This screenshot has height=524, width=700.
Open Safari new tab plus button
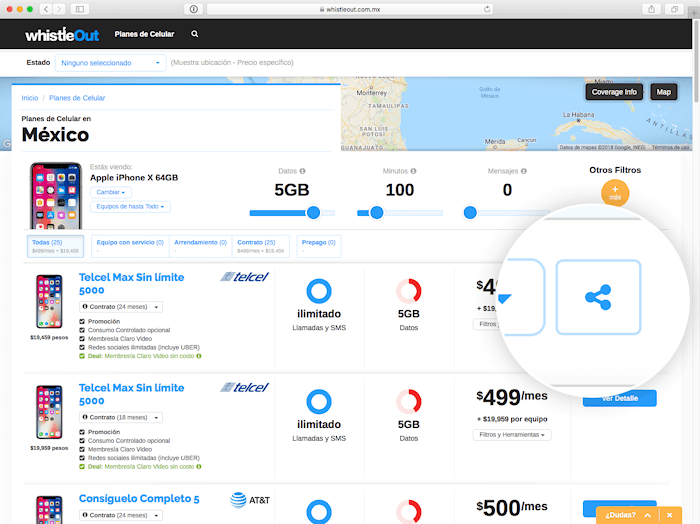coord(694,12)
